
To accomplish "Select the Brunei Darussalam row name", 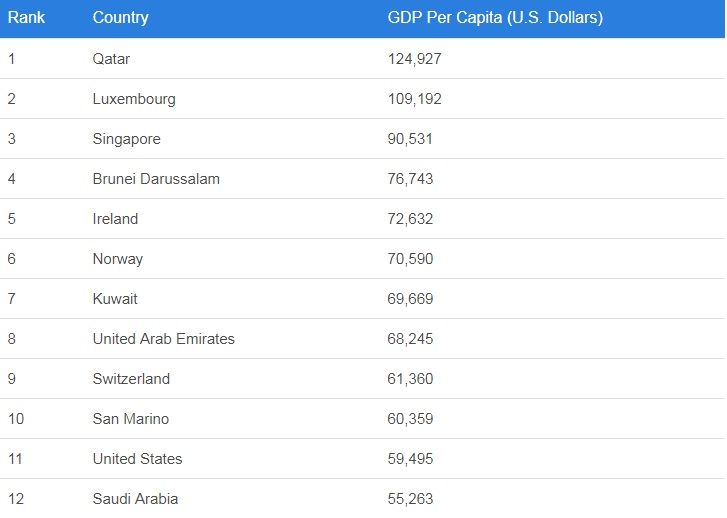I will click(x=156, y=179).
